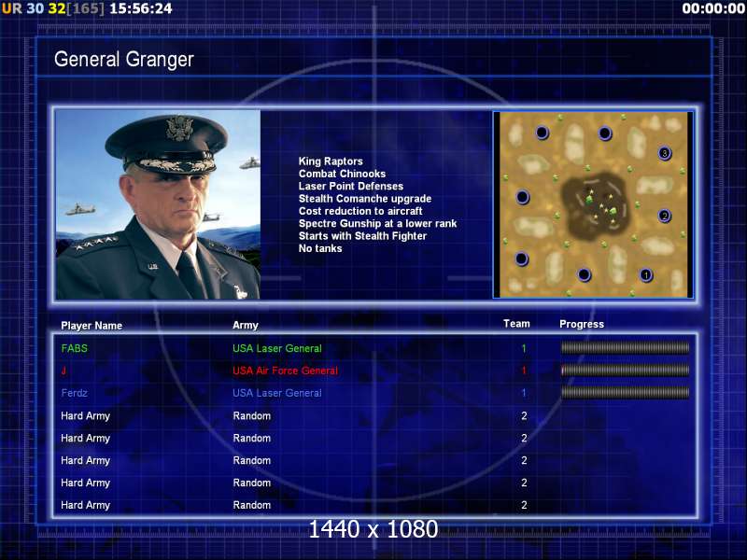This screenshot has height=560, width=747.
Task: Click the "Team" column header
Action: click(516, 324)
